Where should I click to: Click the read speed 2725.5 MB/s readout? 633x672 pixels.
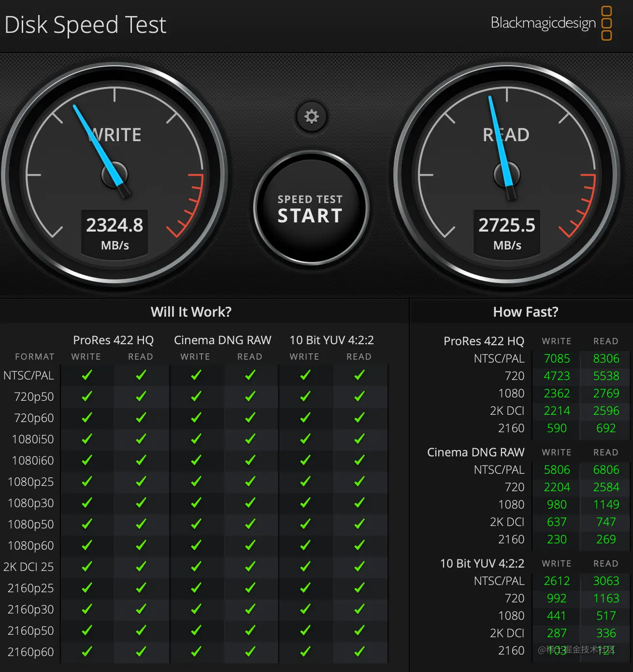tap(507, 234)
